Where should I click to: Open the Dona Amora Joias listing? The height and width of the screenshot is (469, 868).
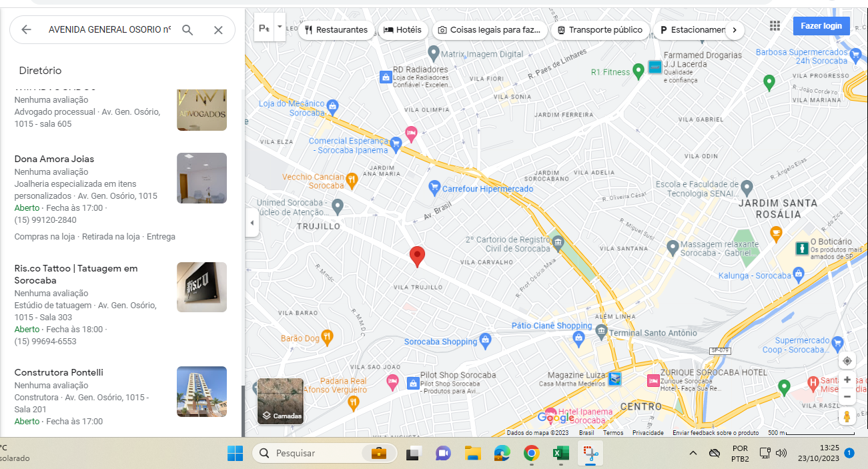coord(54,159)
